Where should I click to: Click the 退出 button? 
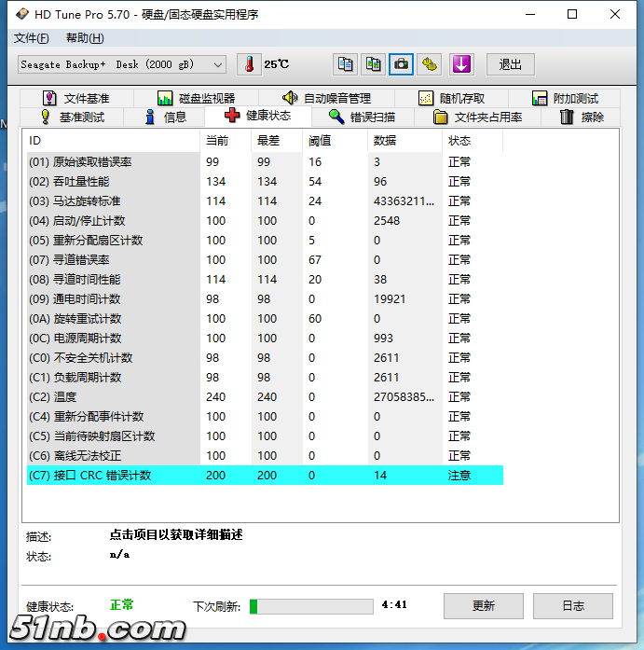tap(511, 64)
